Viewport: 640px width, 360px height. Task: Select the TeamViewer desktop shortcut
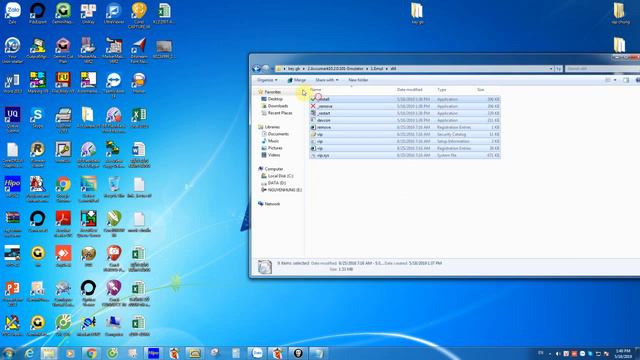(114, 84)
